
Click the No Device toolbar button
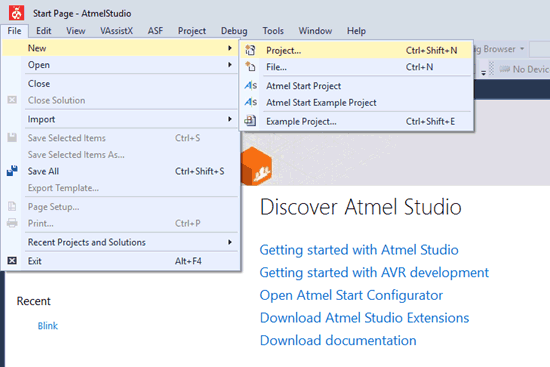pos(524,69)
